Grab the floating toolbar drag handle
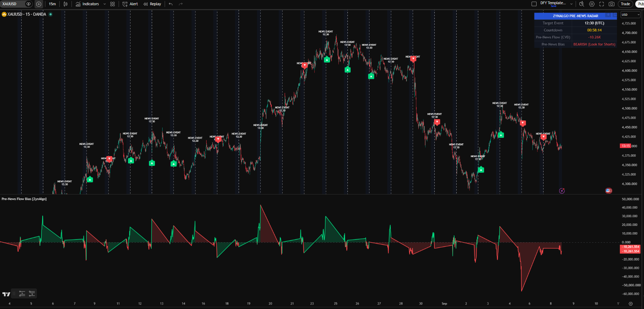The height and width of the screenshot is (309, 644). [14, 294]
